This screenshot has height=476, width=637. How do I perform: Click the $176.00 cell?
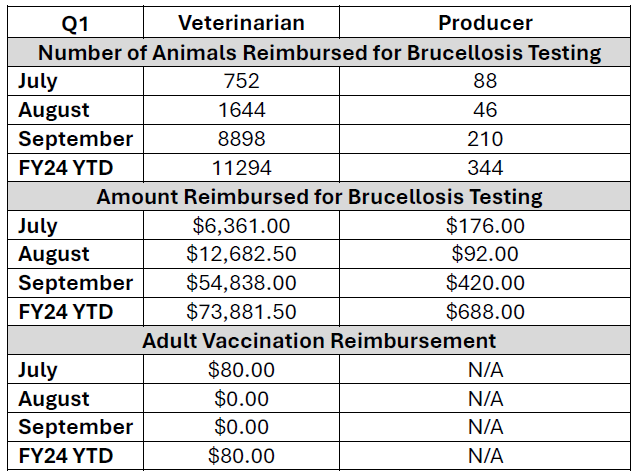coord(485,226)
